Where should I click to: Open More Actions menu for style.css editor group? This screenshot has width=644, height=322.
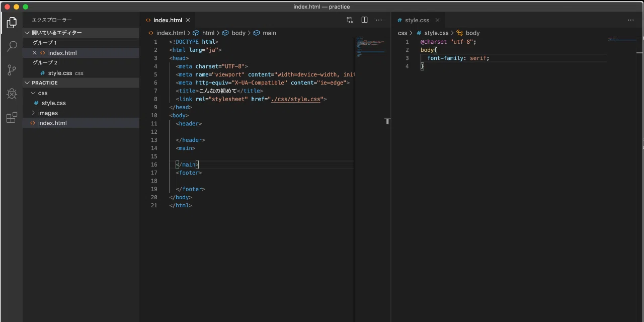click(630, 20)
